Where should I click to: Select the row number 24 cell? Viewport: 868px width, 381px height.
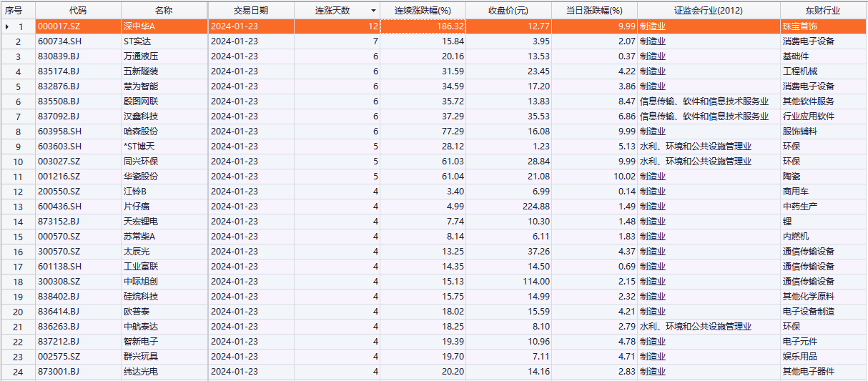tap(19, 372)
